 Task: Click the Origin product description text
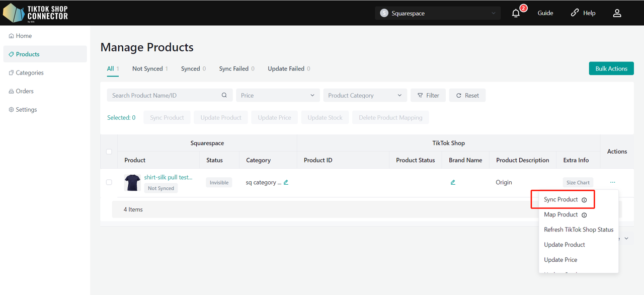tap(504, 182)
